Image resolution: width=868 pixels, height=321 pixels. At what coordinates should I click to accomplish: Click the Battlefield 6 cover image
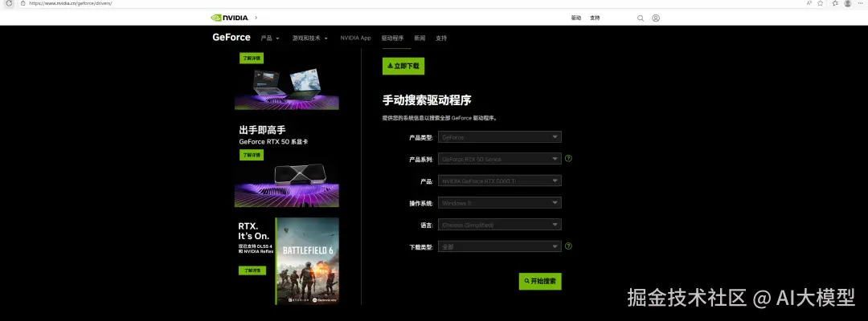pyautogui.click(x=307, y=261)
